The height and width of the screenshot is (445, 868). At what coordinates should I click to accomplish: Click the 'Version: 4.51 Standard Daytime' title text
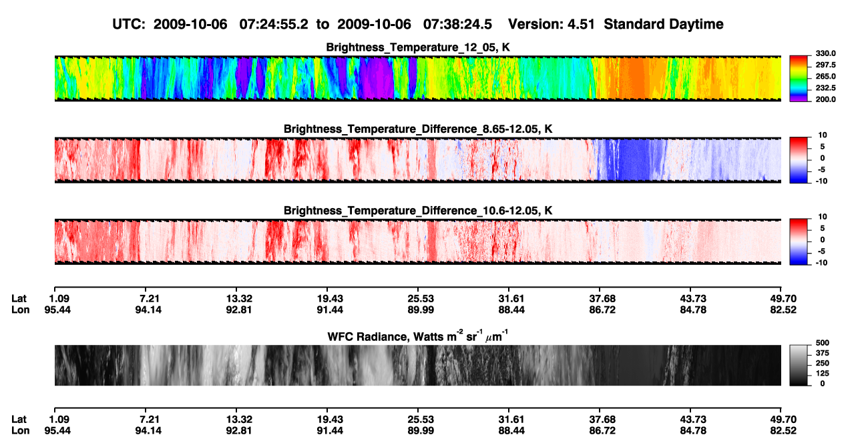coord(616,24)
